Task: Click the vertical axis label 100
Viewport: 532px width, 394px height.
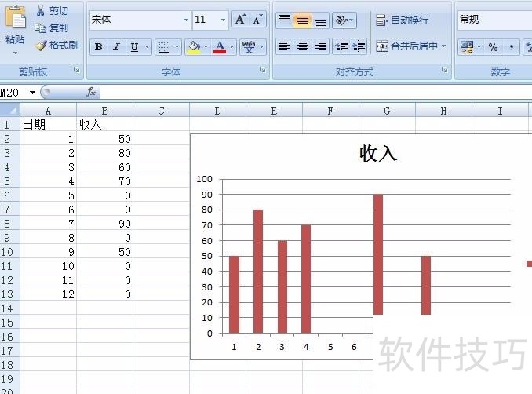Action: coord(204,179)
